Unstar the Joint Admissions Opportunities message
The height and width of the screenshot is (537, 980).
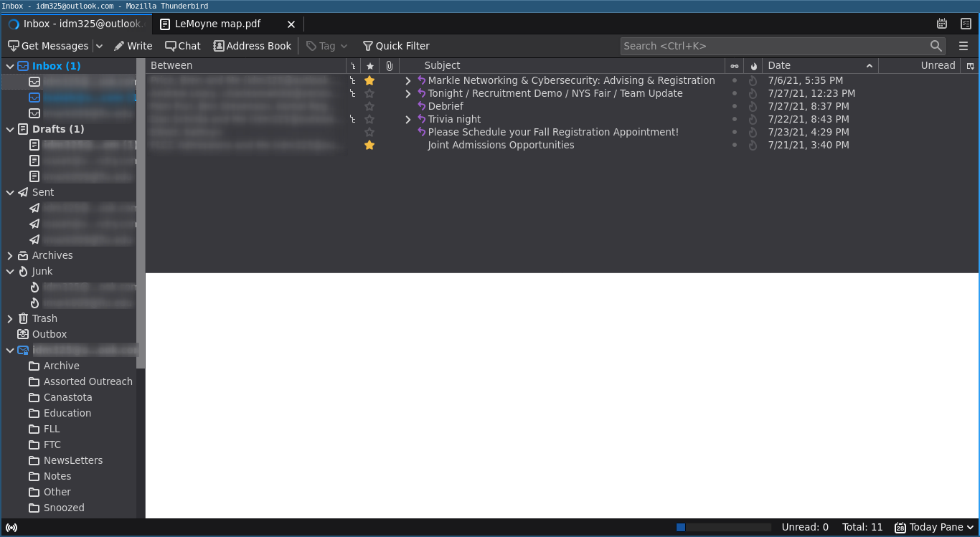pyautogui.click(x=369, y=145)
